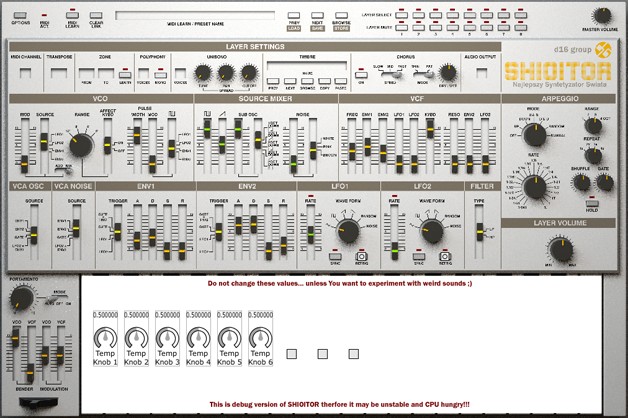
Task: Toggle the LFO2 RETRIG button
Action: 445,256
